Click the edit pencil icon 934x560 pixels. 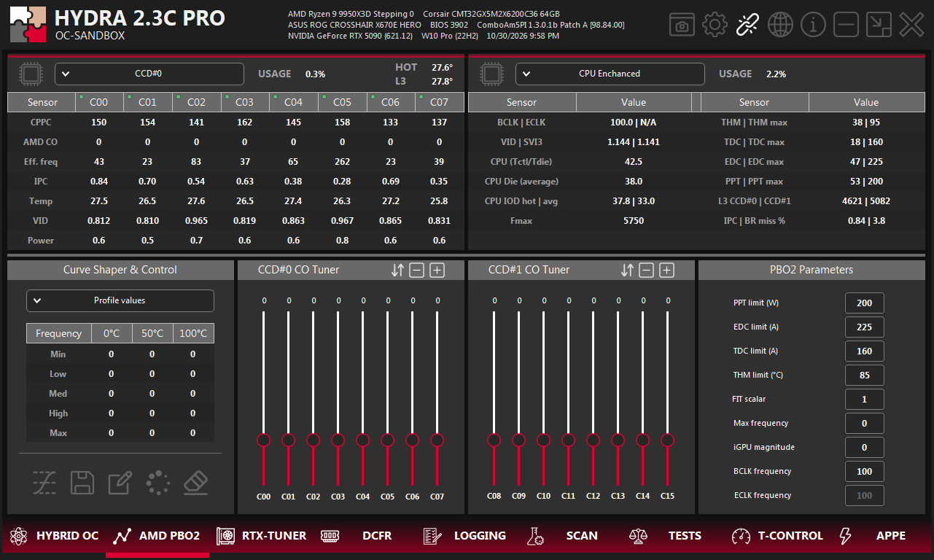pyautogui.click(x=120, y=482)
